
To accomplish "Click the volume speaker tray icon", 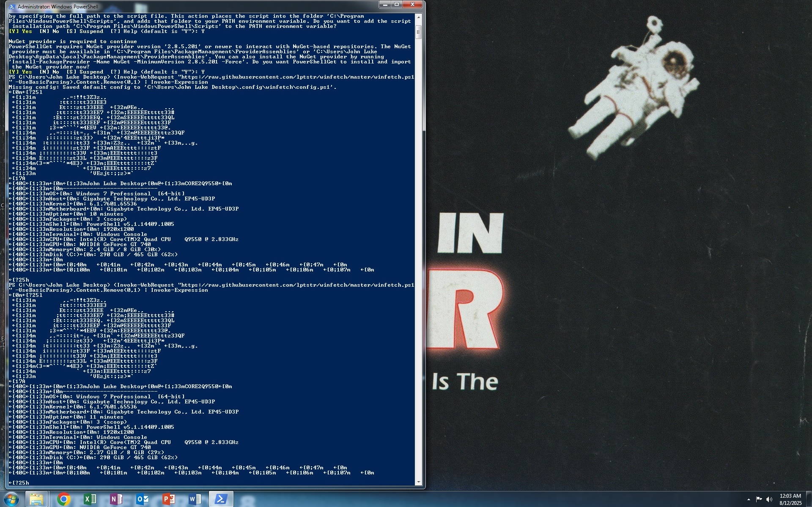I will click(x=769, y=499).
